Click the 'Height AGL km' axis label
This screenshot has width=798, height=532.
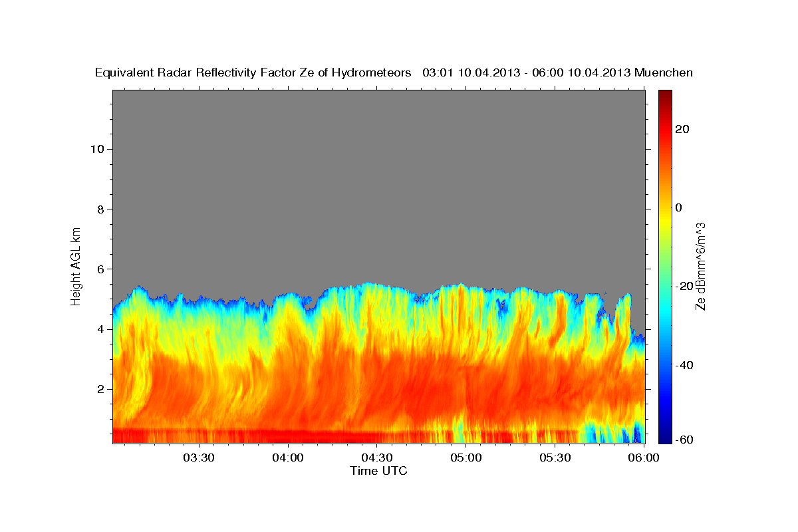click(76, 265)
